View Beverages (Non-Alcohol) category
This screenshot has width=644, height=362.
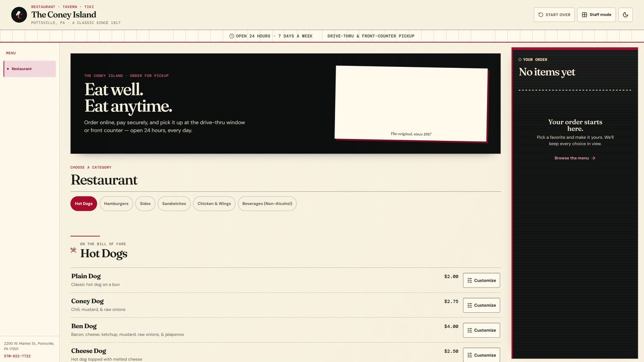tap(267, 204)
